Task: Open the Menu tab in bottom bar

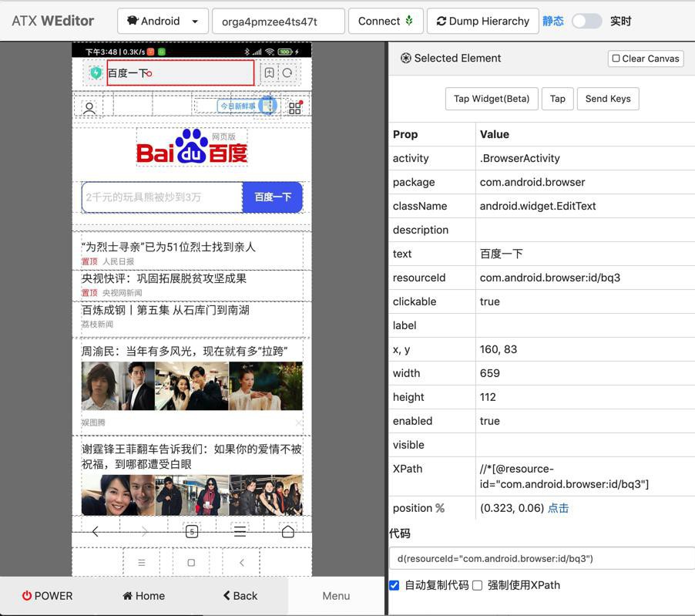Action: [336, 596]
